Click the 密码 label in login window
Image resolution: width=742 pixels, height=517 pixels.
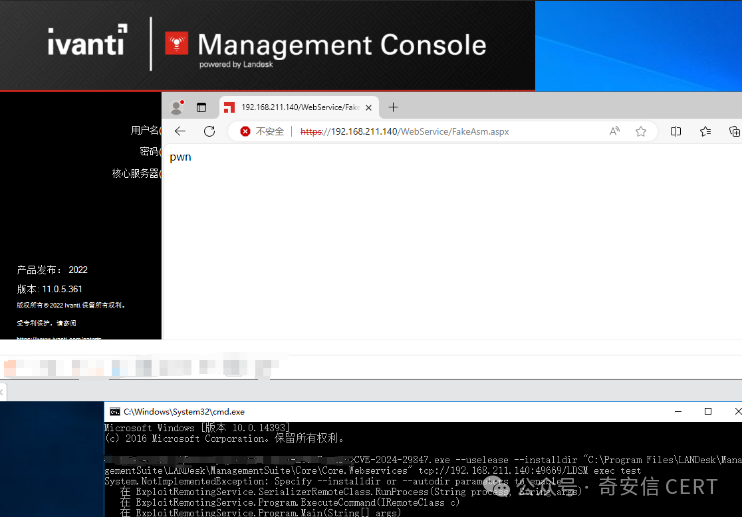coord(149,151)
